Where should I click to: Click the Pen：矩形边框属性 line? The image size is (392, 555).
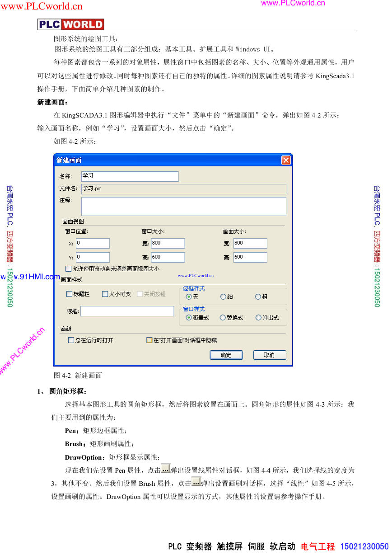[96, 431]
